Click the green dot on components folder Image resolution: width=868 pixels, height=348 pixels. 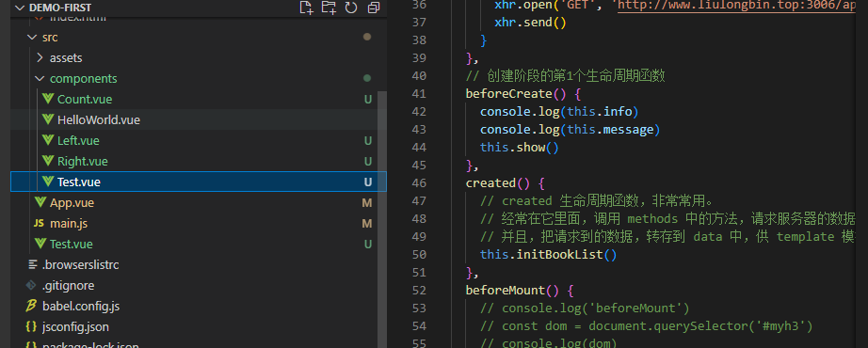coord(366,79)
